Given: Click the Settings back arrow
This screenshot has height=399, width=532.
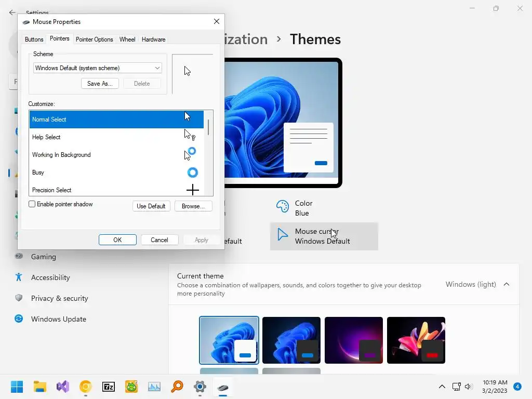Looking at the screenshot, I should pyautogui.click(x=12, y=12).
